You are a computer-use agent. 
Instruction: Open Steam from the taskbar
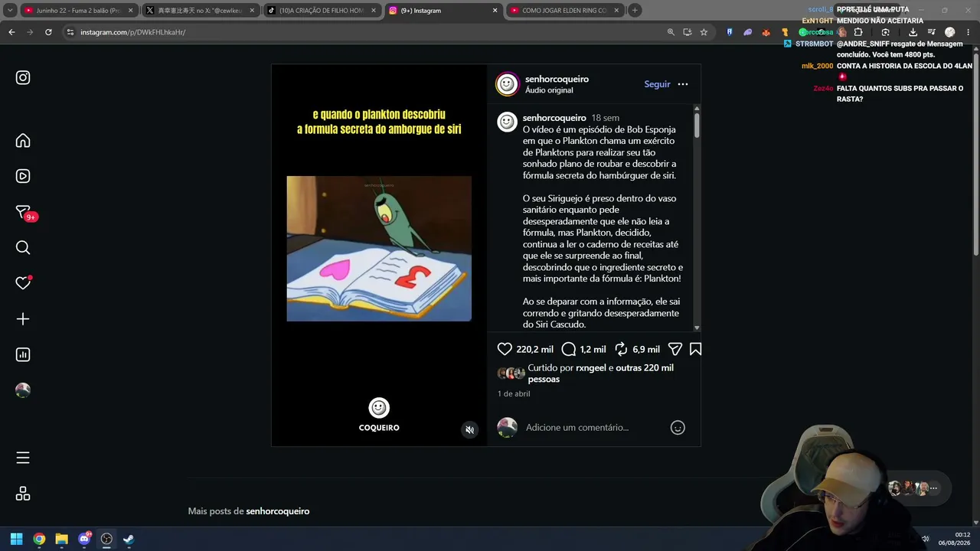pyautogui.click(x=129, y=539)
